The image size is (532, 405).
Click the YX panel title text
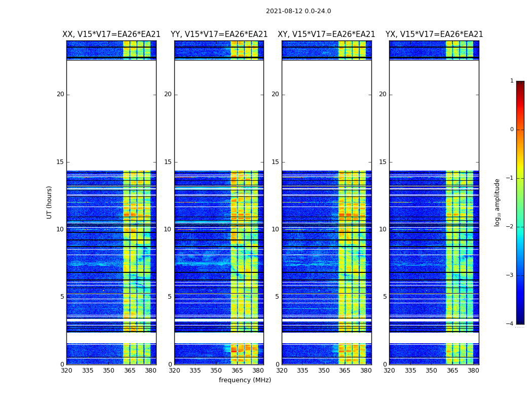click(434, 34)
